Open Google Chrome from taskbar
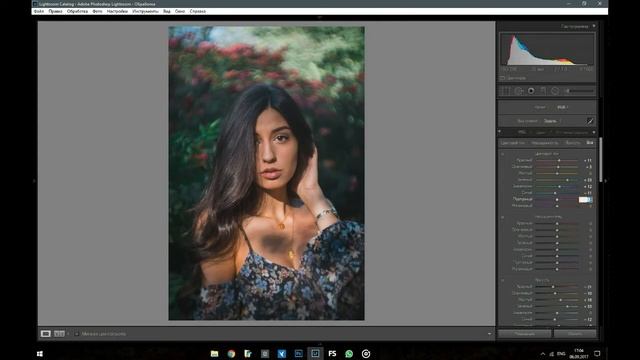 tap(231, 353)
